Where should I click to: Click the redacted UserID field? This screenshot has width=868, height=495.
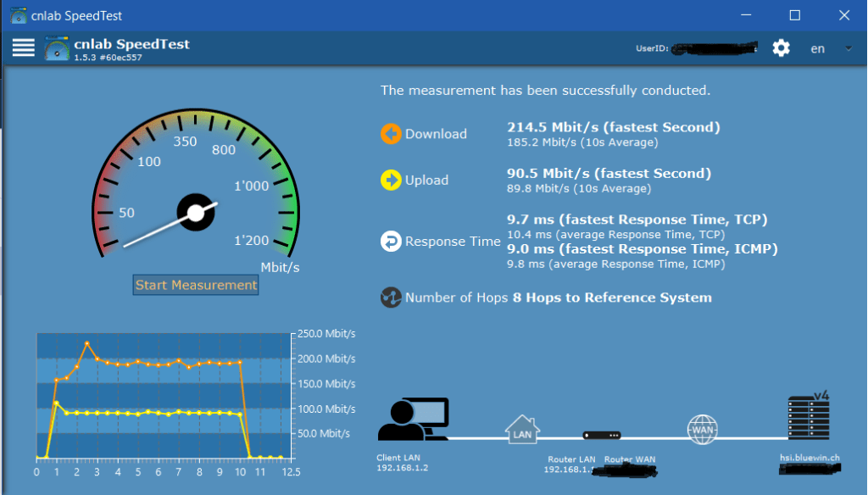[715, 48]
